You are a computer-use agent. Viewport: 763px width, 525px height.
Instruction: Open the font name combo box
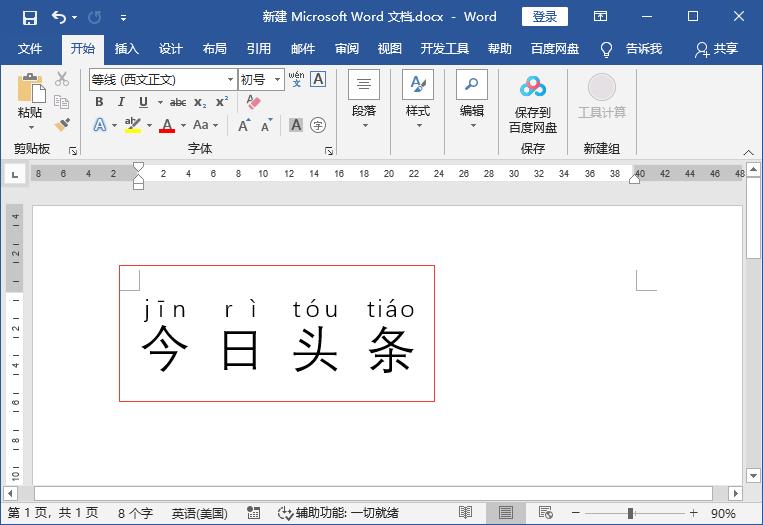[163, 79]
